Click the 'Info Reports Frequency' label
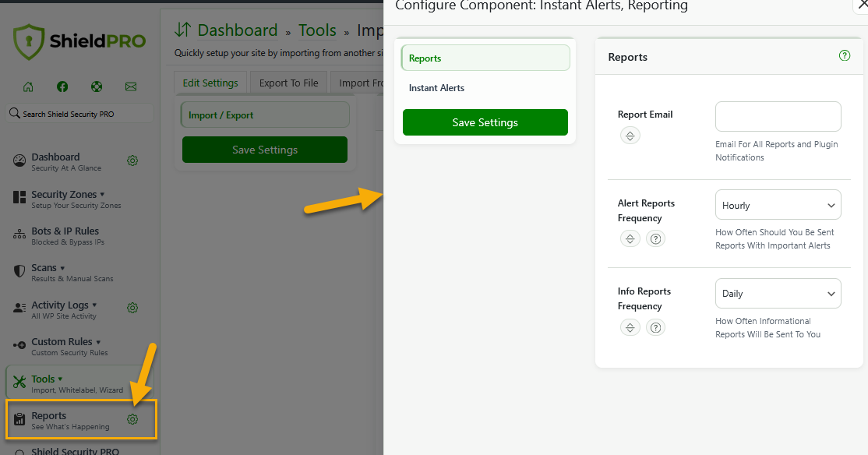 click(x=644, y=298)
